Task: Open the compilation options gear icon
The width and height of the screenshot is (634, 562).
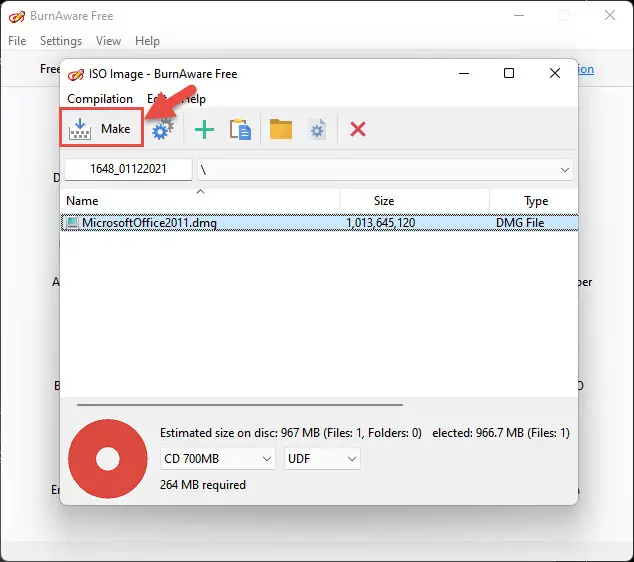Action: [163, 129]
